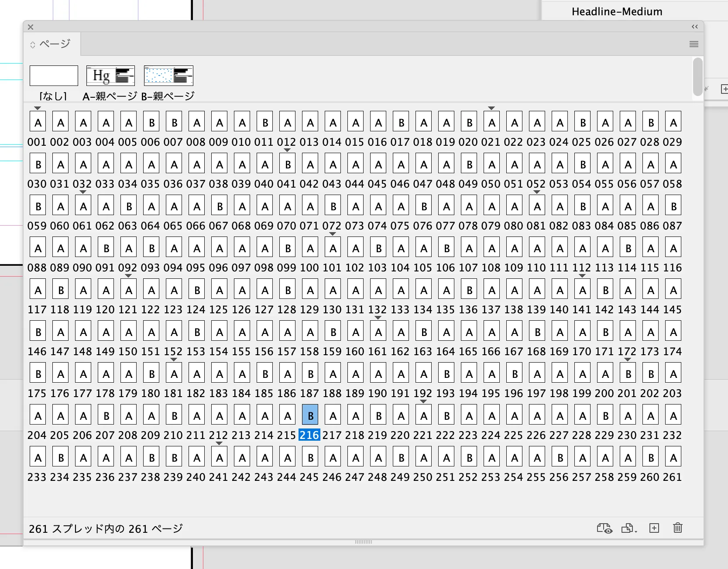Click the section marker above page 021
728x569 pixels.
click(491, 108)
